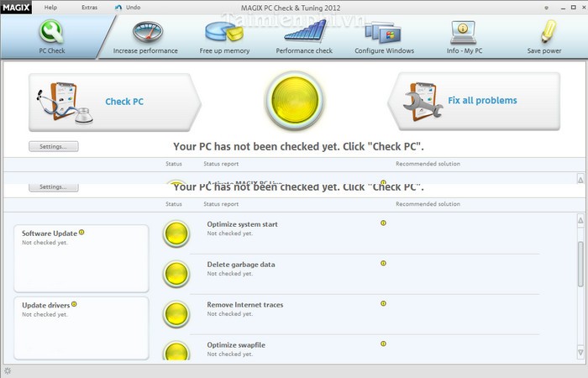Click info icon in Optimize system start row
This screenshot has width=588, height=378.
[x=383, y=223]
